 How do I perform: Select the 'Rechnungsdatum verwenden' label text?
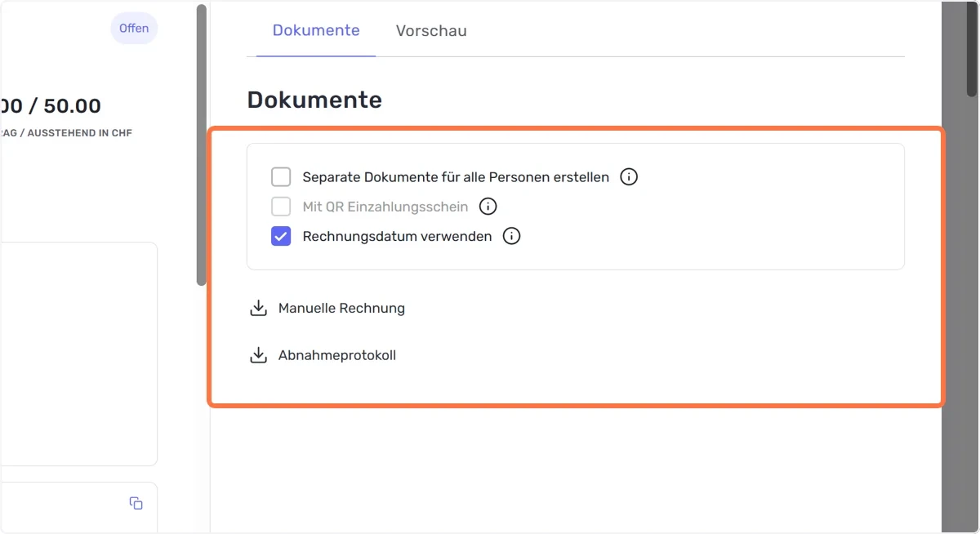click(x=397, y=237)
